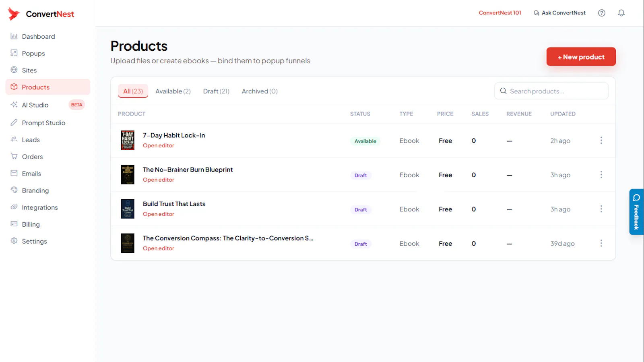Open options menu for 7-Day Habit Lock-In
Image resolution: width=644 pixels, height=362 pixels.
[601, 141]
